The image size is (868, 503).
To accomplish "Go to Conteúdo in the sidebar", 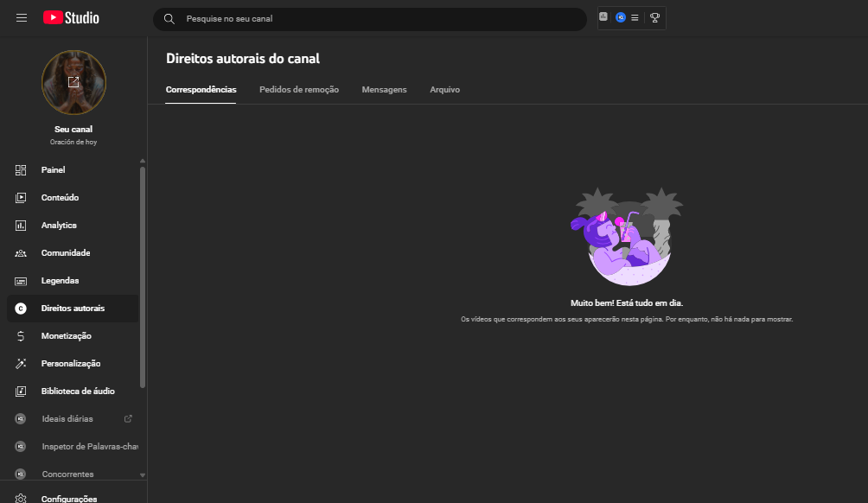I will (x=60, y=198).
